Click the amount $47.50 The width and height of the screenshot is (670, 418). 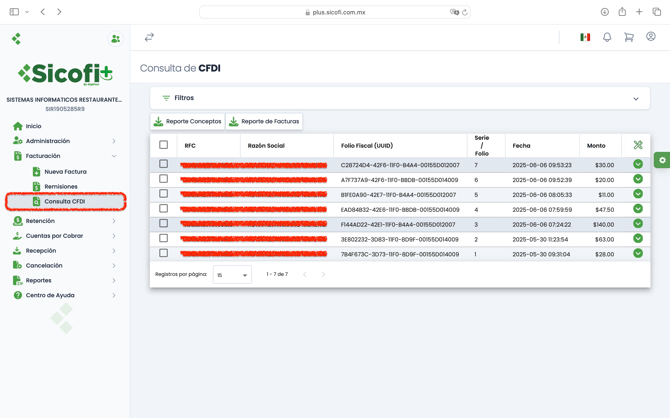point(605,210)
